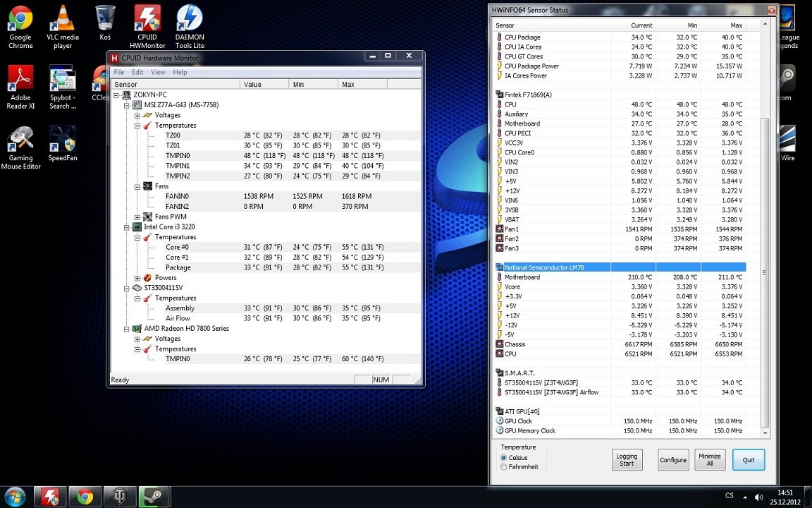Expand the motherboard Voltages node
This screenshot has height=508, width=812.
tap(137, 116)
